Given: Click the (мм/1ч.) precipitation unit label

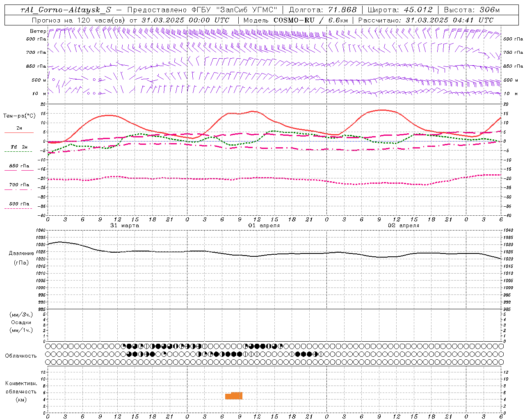Looking at the screenshot, I should pos(21,330).
